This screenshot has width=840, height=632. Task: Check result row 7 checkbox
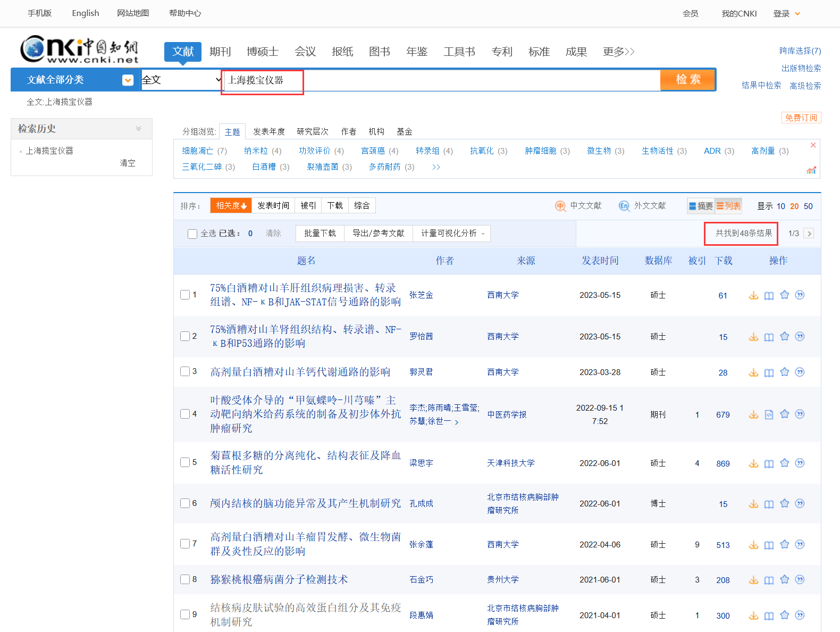click(x=185, y=544)
